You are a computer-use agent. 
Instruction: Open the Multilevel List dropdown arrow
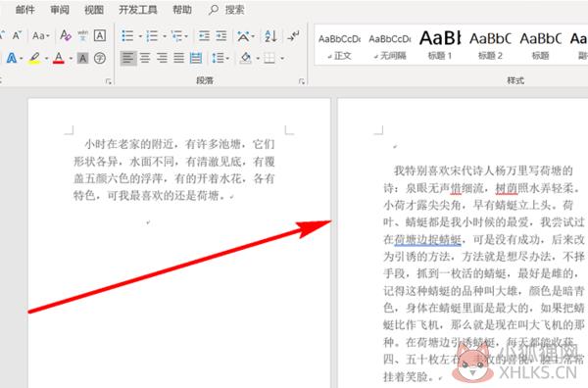coord(186,36)
